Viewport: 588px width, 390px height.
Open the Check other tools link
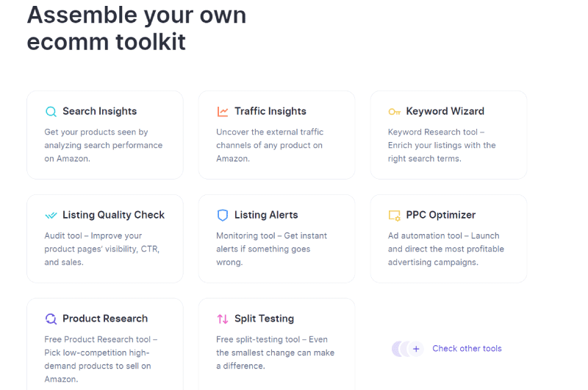click(x=467, y=349)
